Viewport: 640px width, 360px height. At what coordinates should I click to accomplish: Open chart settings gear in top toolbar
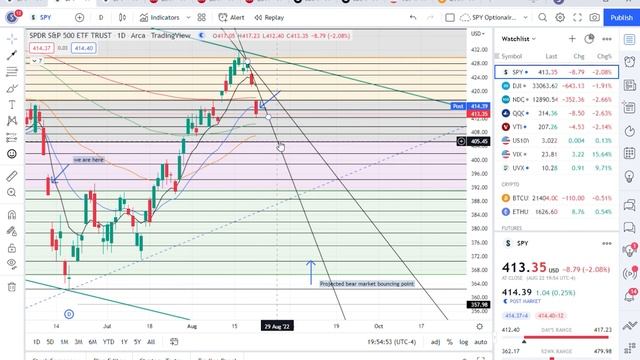pyautogui.click(x=560, y=18)
